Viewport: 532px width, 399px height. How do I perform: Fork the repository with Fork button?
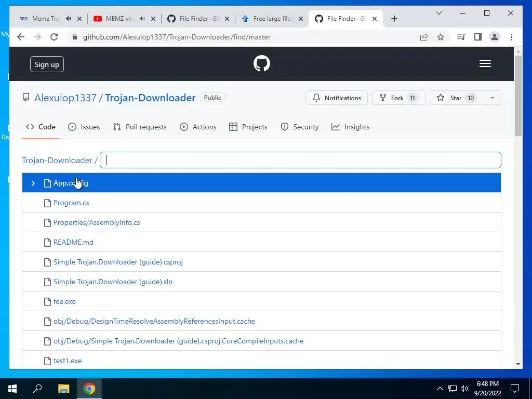click(x=398, y=98)
